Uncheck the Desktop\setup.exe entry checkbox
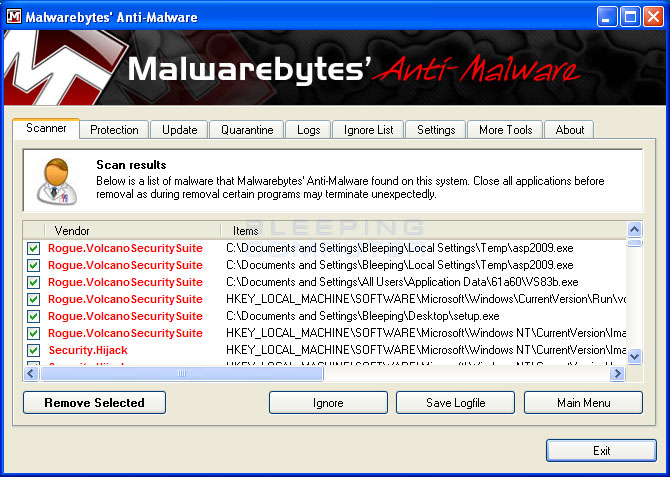670x477 pixels. (33, 316)
